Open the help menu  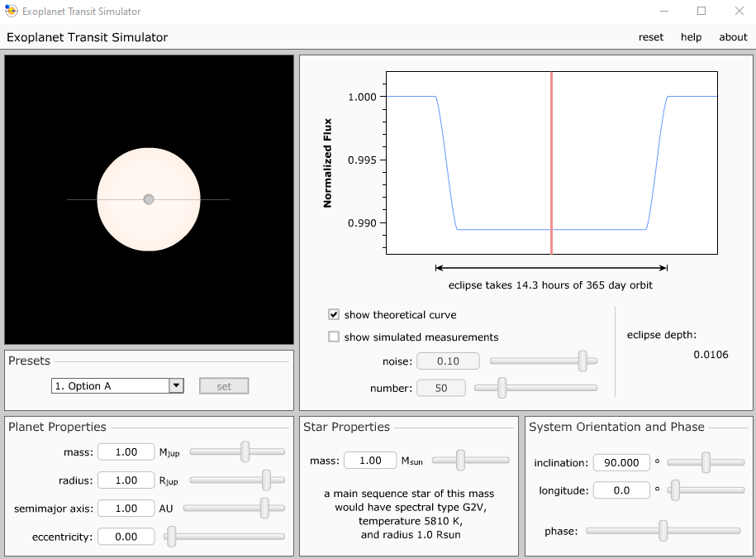(x=691, y=37)
